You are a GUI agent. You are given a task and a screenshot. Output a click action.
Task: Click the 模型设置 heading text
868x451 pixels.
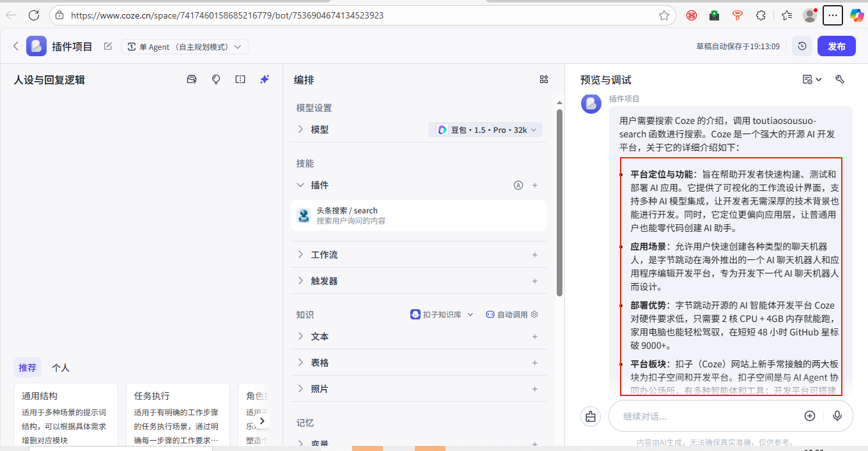click(x=314, y=108)
